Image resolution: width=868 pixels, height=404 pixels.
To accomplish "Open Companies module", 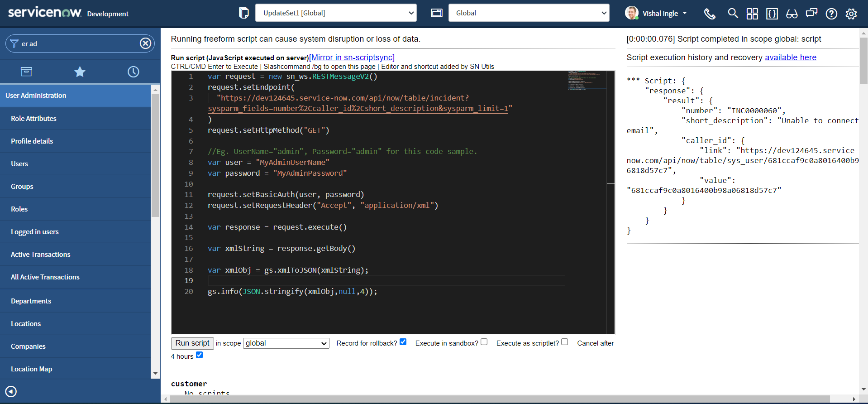I will (75, 346).
